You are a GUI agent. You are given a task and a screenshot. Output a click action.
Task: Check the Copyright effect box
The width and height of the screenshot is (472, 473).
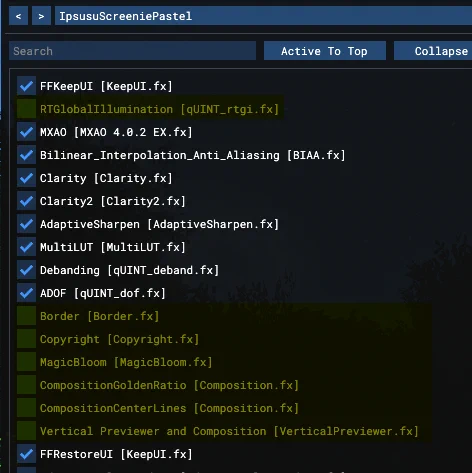point(26,339)
